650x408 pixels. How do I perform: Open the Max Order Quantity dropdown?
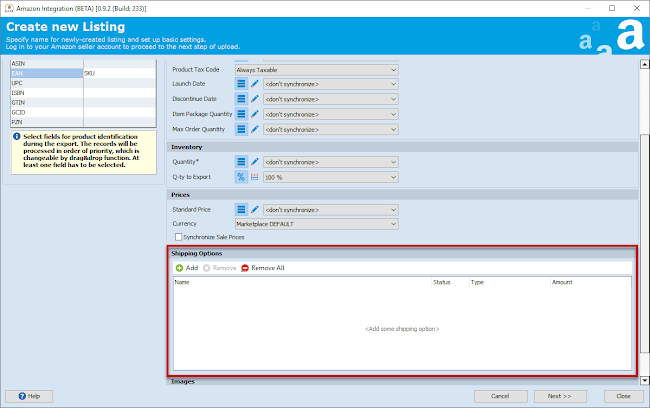pos(331,129)
